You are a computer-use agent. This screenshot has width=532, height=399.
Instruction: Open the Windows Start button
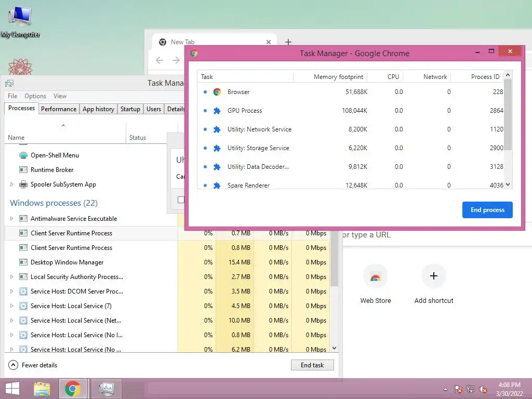pos(12,389)
